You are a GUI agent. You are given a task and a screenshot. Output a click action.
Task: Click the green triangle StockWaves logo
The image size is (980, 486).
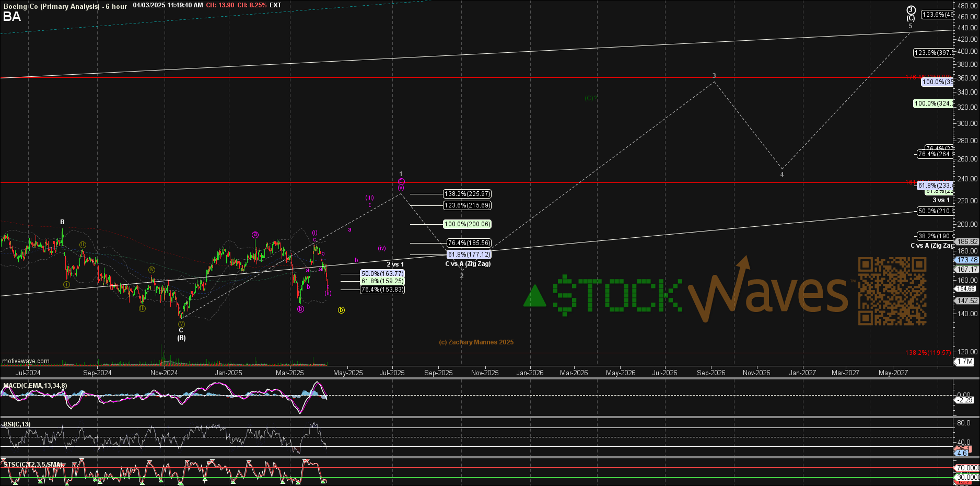534,296
